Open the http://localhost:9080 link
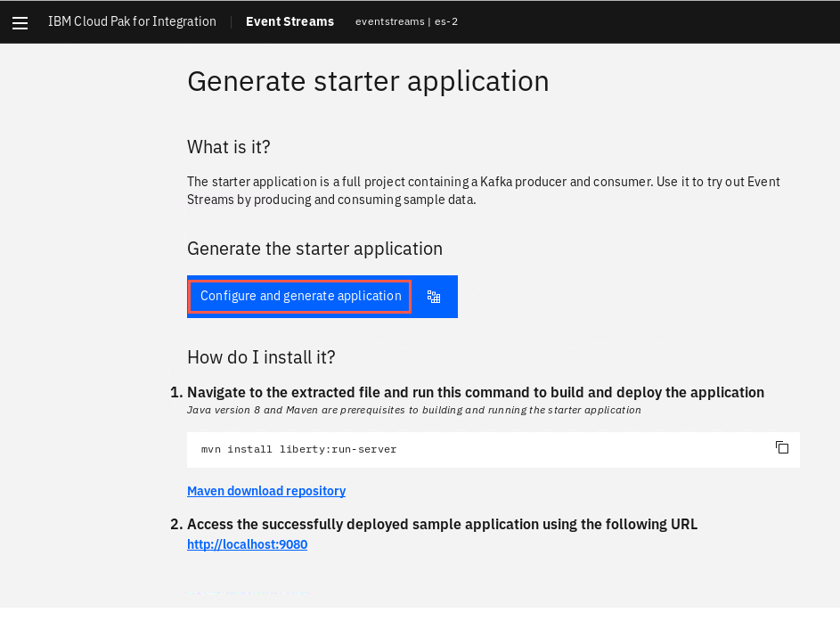This screenshot has width=840, height=621. (247, 544)
